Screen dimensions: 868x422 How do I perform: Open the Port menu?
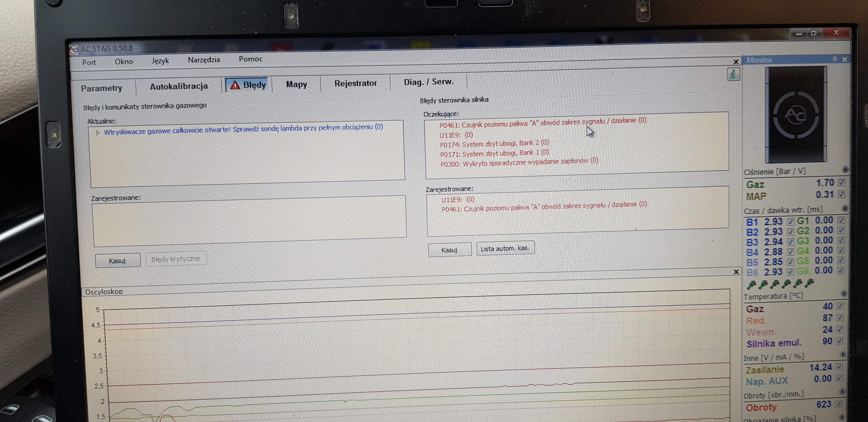click(x=89, y=62)
